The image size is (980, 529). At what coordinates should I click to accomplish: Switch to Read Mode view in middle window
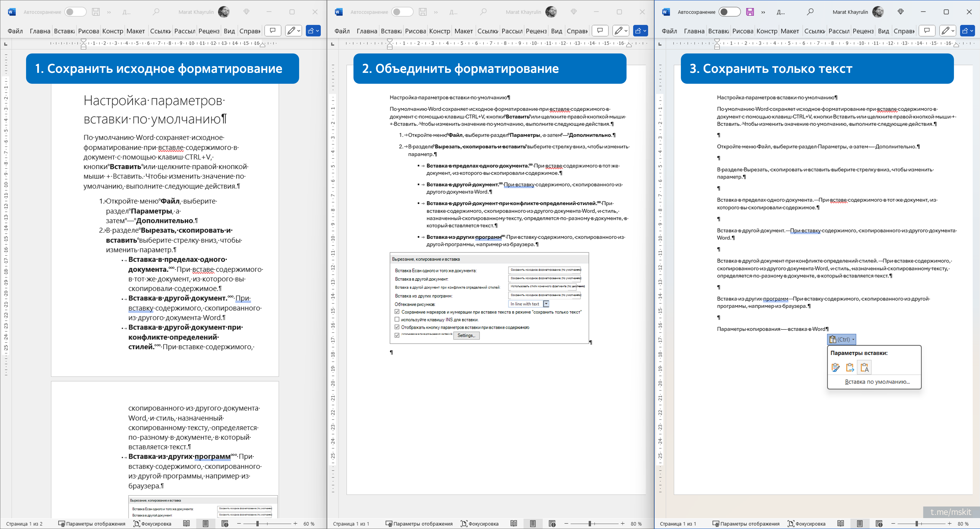(514, 524)
